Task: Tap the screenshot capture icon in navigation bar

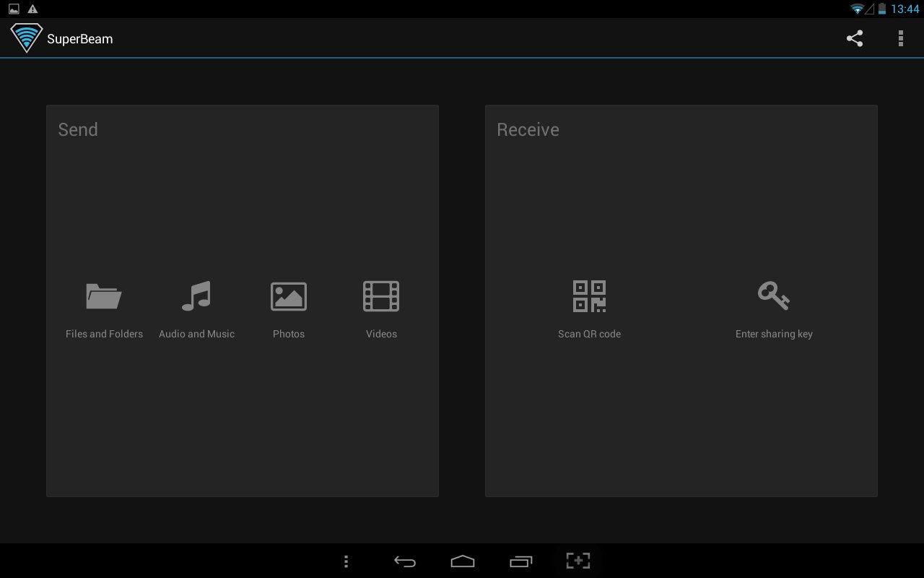Action: [x=577, y=561]
